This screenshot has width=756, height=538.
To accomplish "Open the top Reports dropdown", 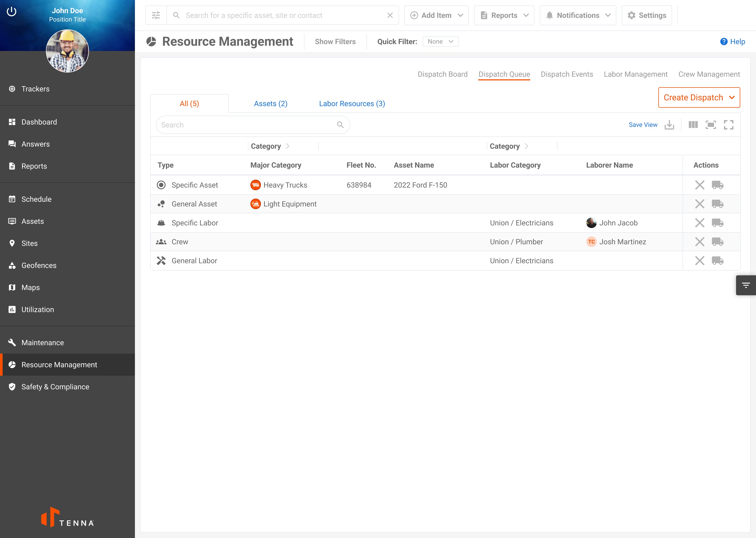I will 504,15.
